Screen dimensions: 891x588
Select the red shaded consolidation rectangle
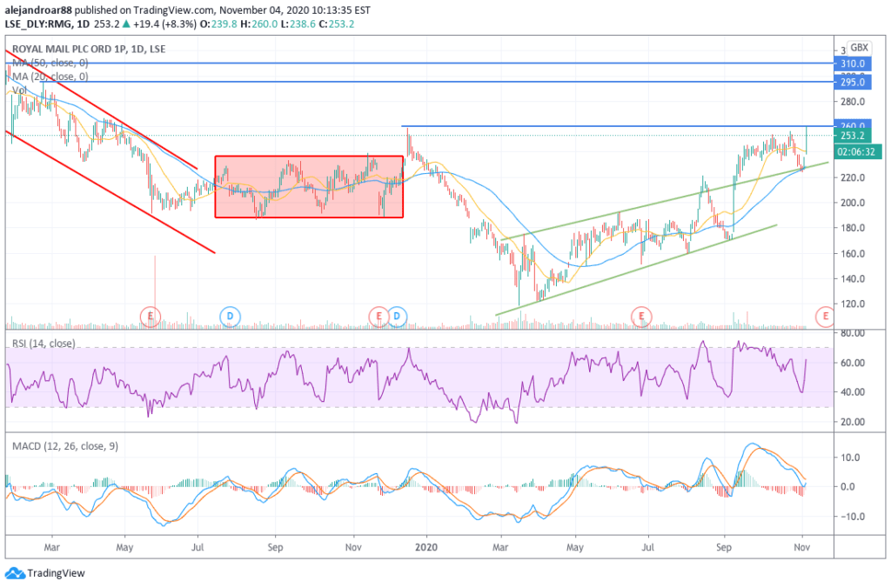(309, 187)
